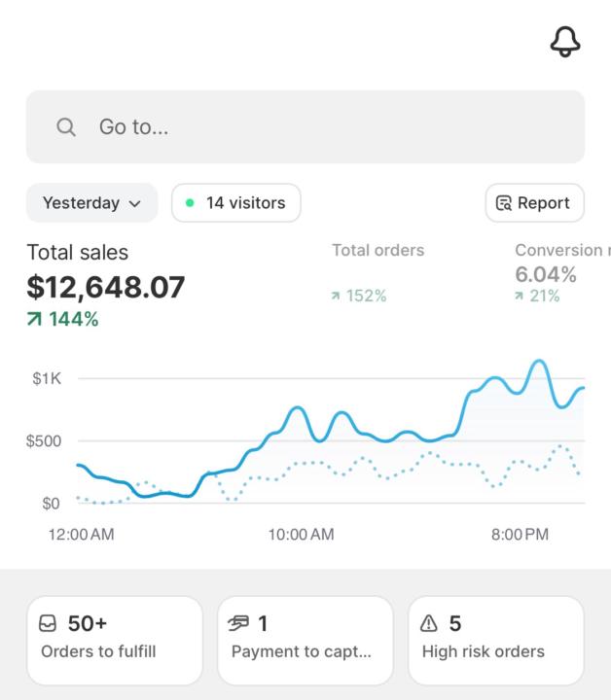Open the Report button label
Screen dimensions: 611x700
click(543, 203)
